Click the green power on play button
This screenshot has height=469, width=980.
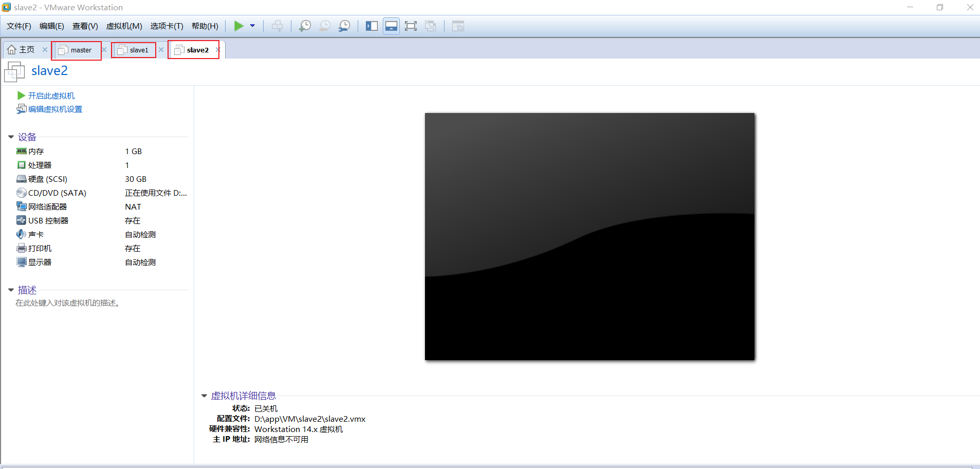[x=239, y=26]
